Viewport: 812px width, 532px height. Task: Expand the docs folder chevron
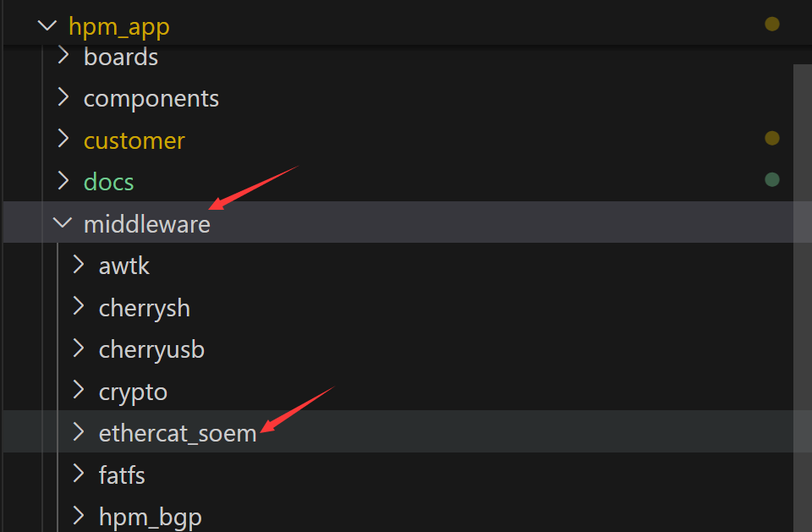tap(63, 181)
